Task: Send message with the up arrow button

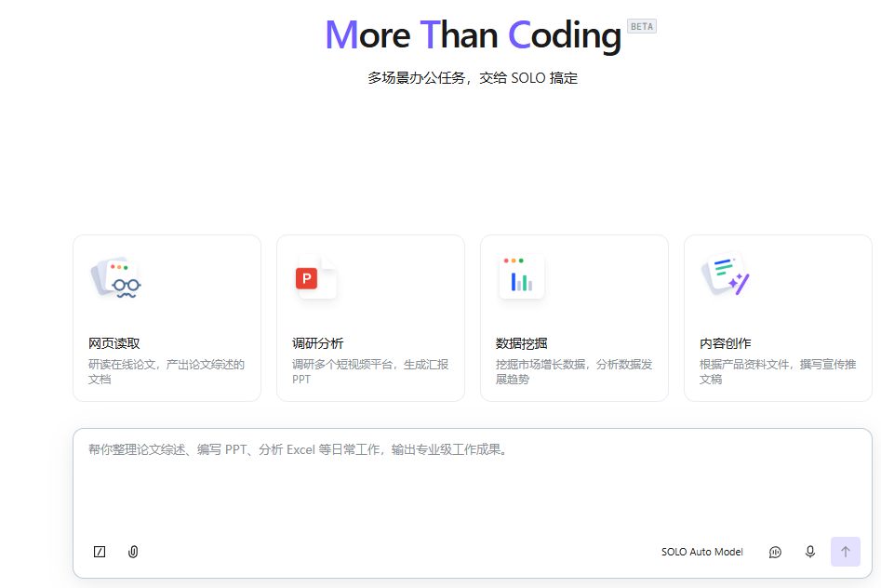Action: 845,552
